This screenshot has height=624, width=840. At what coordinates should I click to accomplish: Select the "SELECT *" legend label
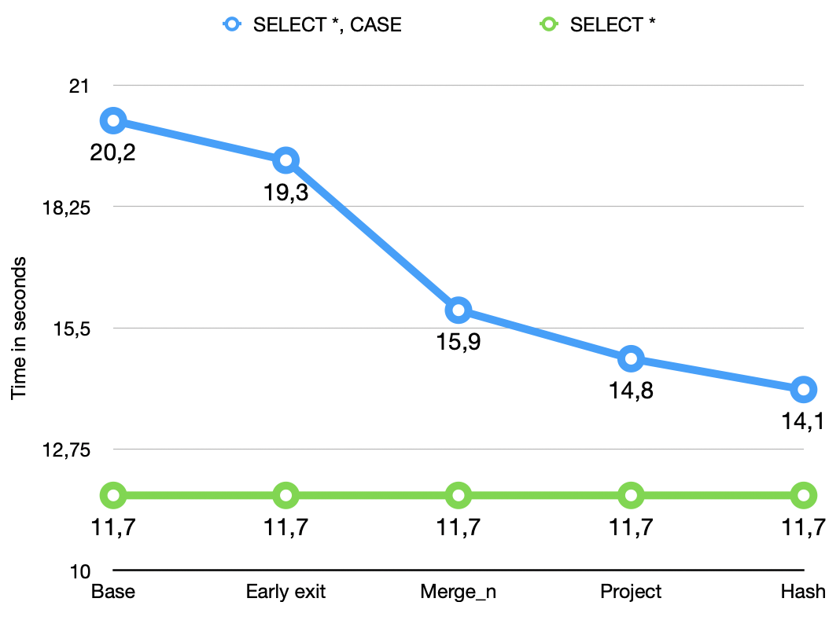(x=613, y=24)
